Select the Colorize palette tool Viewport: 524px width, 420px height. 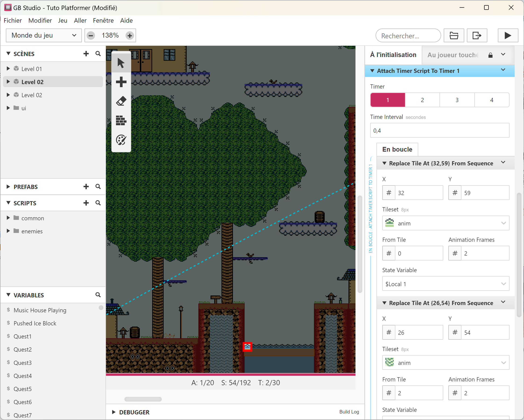point(121,140)
